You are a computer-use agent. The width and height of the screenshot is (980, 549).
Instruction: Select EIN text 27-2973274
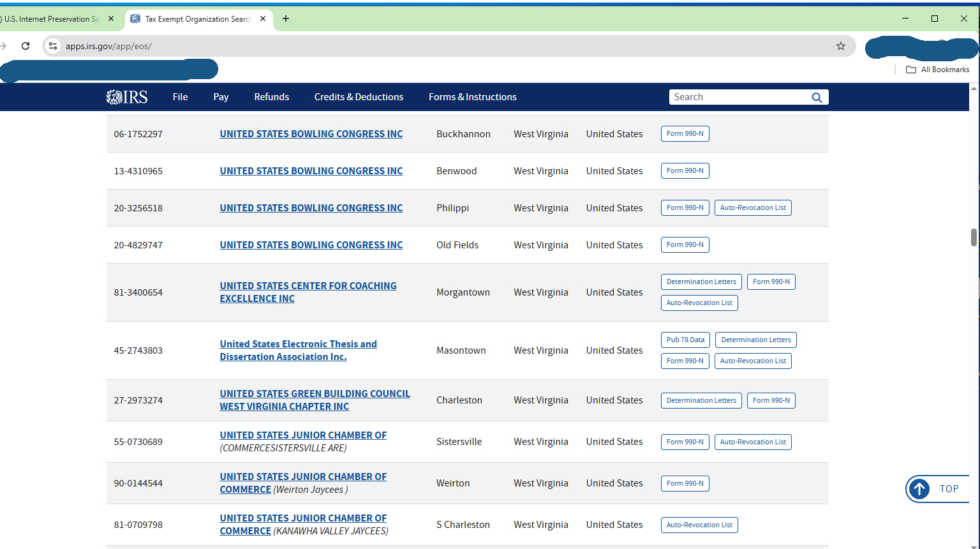tap(138, 400)
